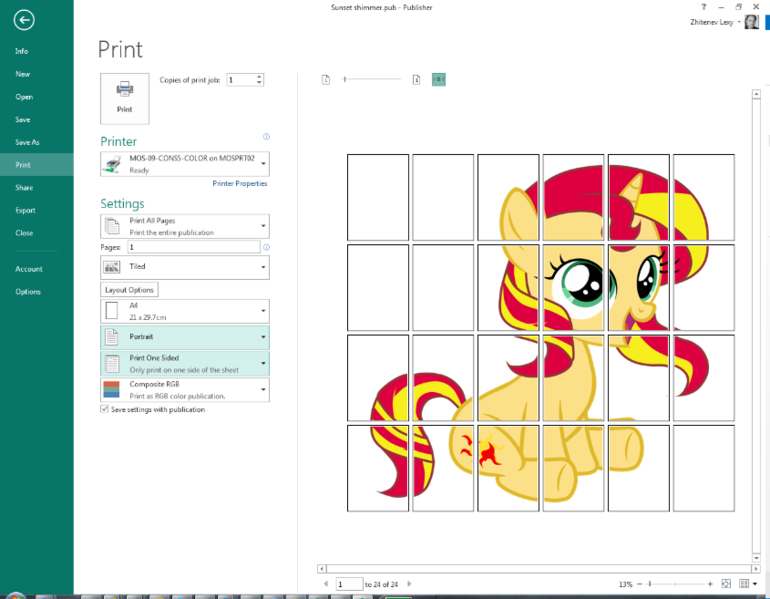Click preview tile with sun cutie mark
Image resolution: width=770 pixels, height=599 pixels.
[508, 468]
